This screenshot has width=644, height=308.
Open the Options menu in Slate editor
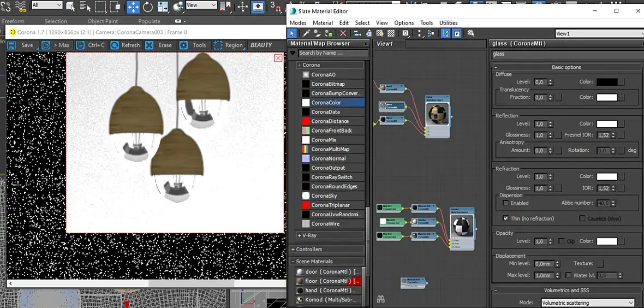tap(404, 23)
